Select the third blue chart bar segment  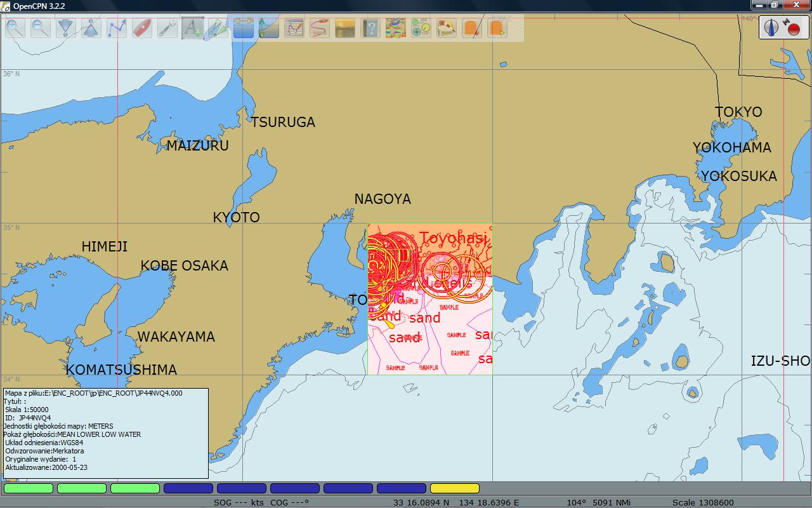click(295, 488)
